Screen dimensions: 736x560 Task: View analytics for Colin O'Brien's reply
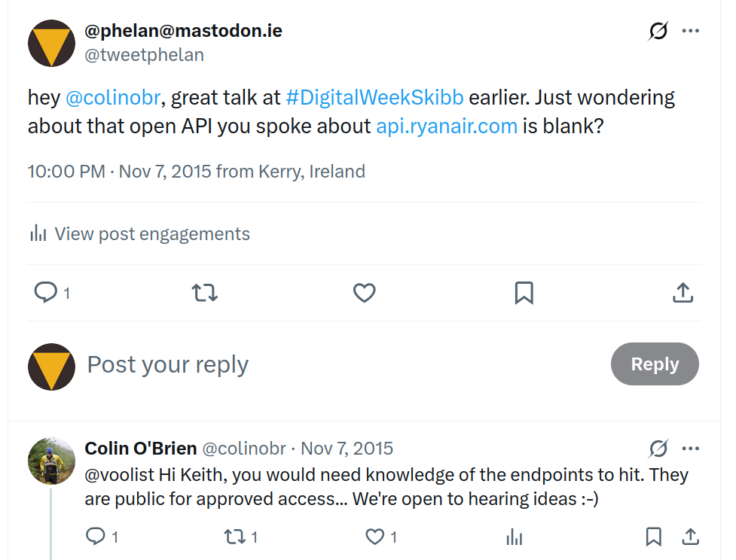pos(515,536)
